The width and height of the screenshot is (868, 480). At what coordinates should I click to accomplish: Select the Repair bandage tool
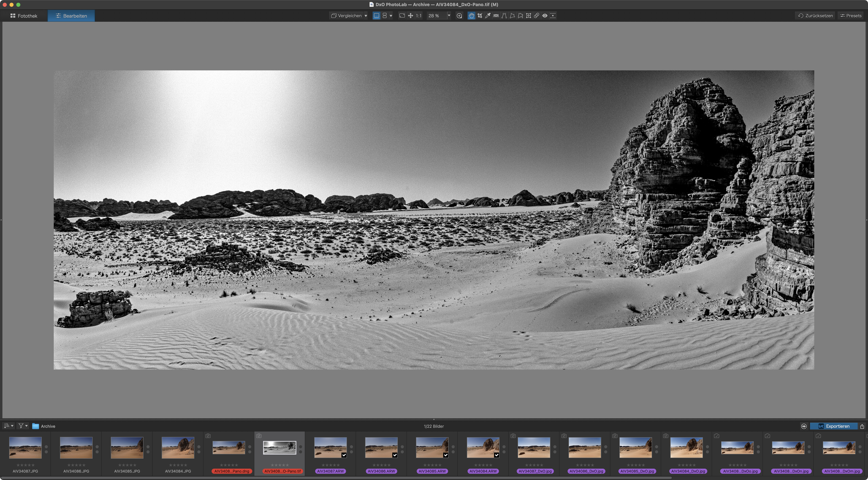tap(536, 15)
